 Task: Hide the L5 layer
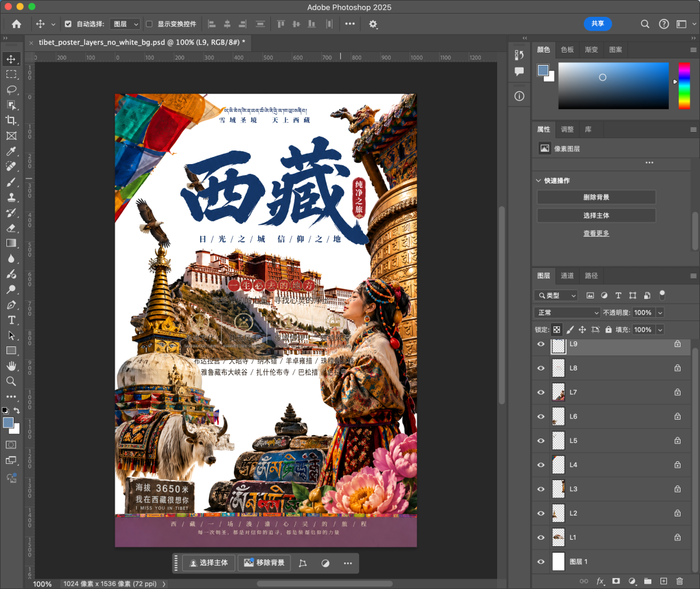coord(541,441)
